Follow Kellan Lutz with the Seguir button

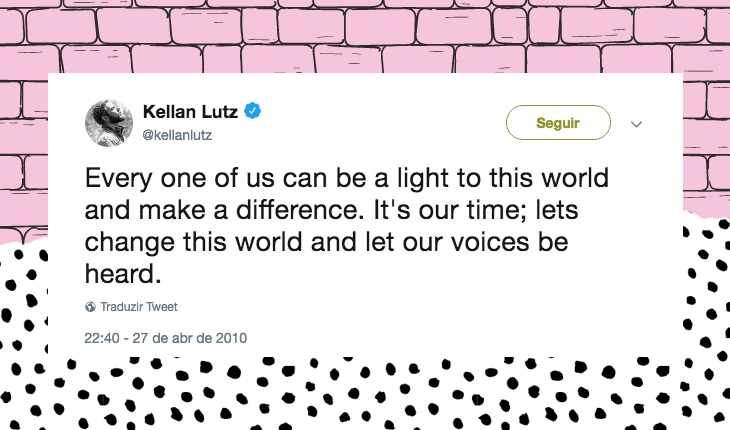point(558,123)
